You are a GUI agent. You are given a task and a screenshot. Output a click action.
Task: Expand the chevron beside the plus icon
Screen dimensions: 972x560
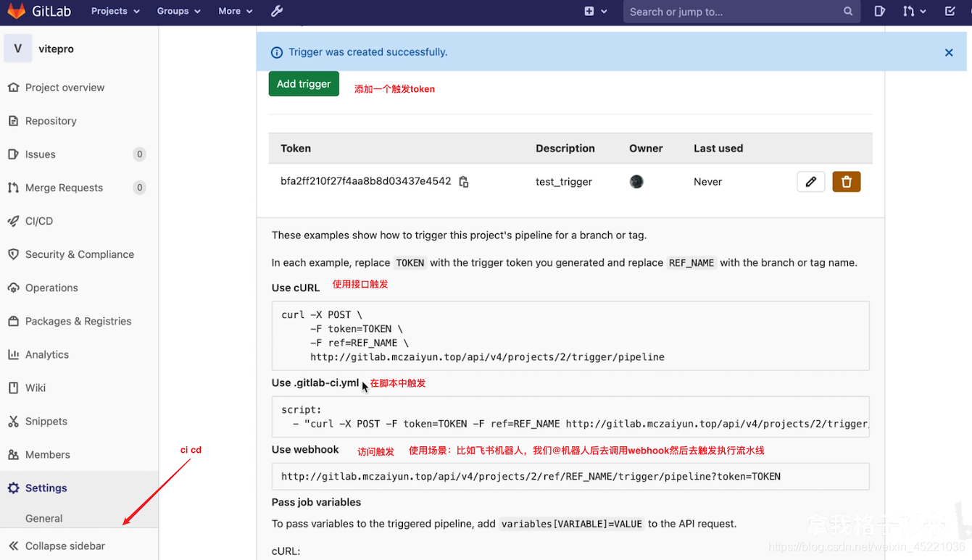605,11
